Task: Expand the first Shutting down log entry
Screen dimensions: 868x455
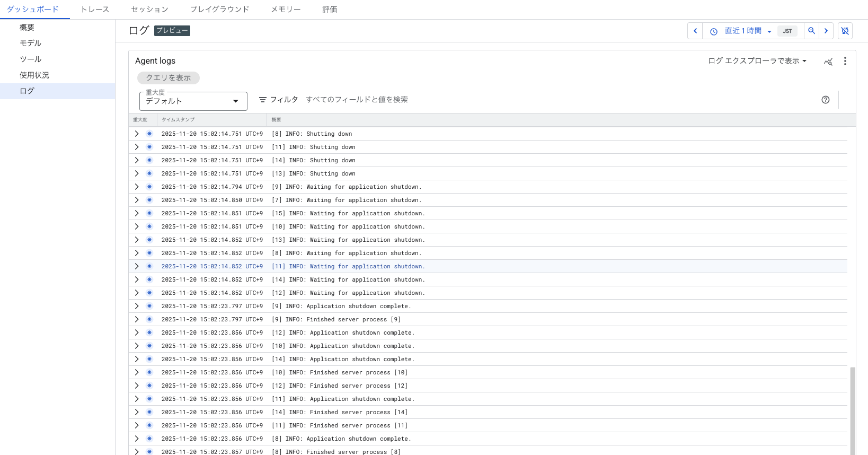Action: 137,134
